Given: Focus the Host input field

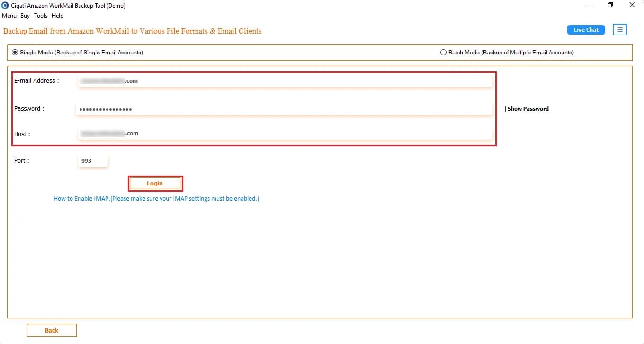Looking at the screenshot, I should (x=285, y=133).
